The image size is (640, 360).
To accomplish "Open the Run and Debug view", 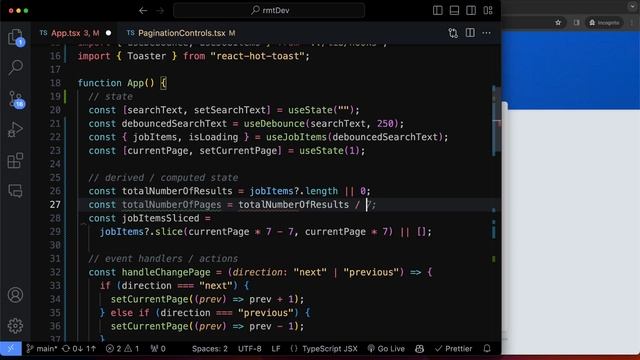I will point(16,130).
